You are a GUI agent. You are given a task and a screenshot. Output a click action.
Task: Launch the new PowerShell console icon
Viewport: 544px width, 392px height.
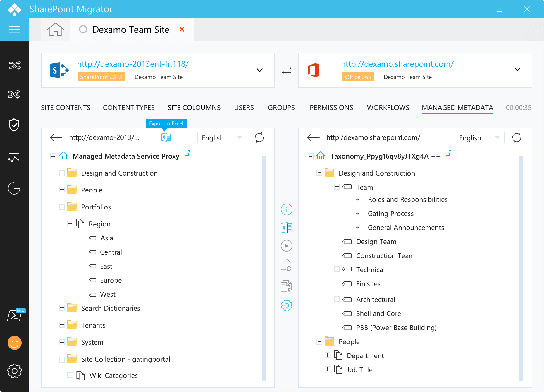15,315
